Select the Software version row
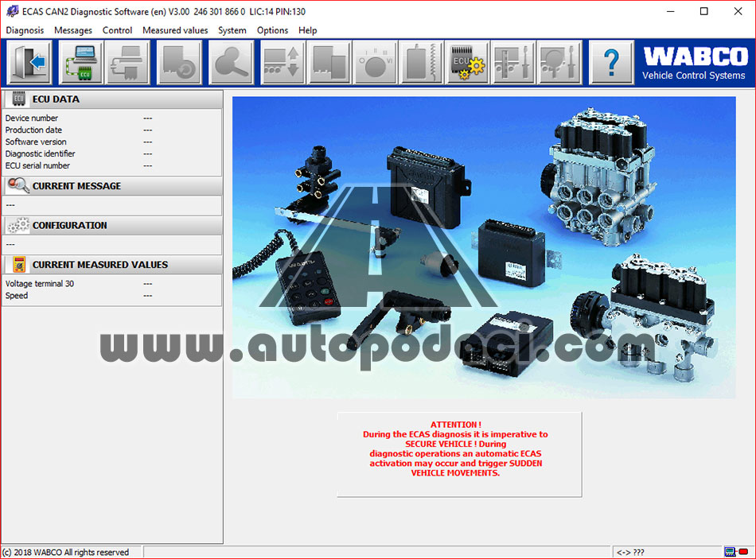The image size is (756, 559). 112,142
